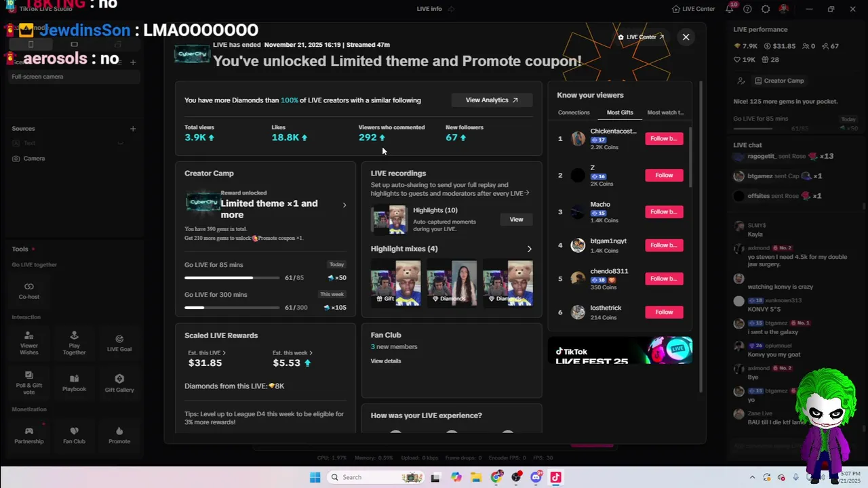Open Google Chrome from the taskbar
The image size is (868, 488).
click(x=497, y=477)
